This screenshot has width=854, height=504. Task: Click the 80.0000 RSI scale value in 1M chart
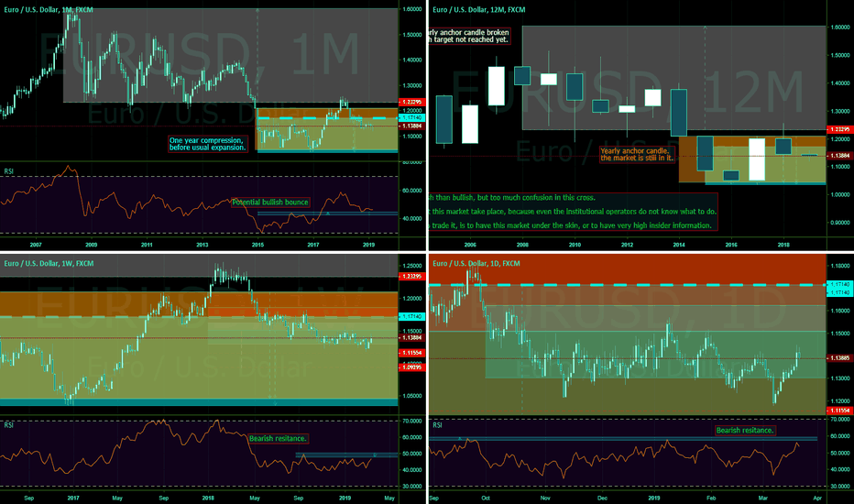[x=411, y=162]
